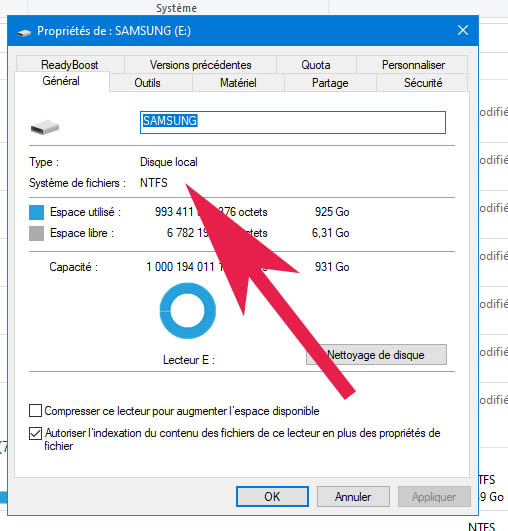Select the Général tab
The height and width of the screenshot is (531, 508).
tap(61, 81)
